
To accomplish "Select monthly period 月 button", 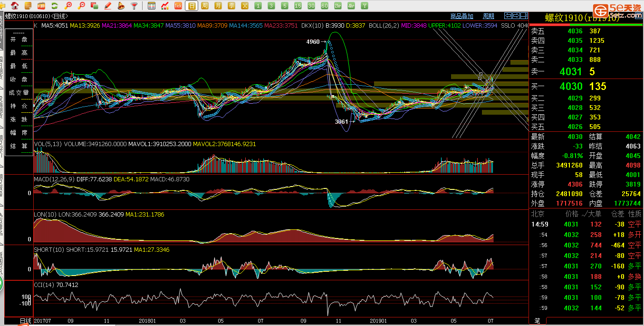I will (x=218, y=6).
